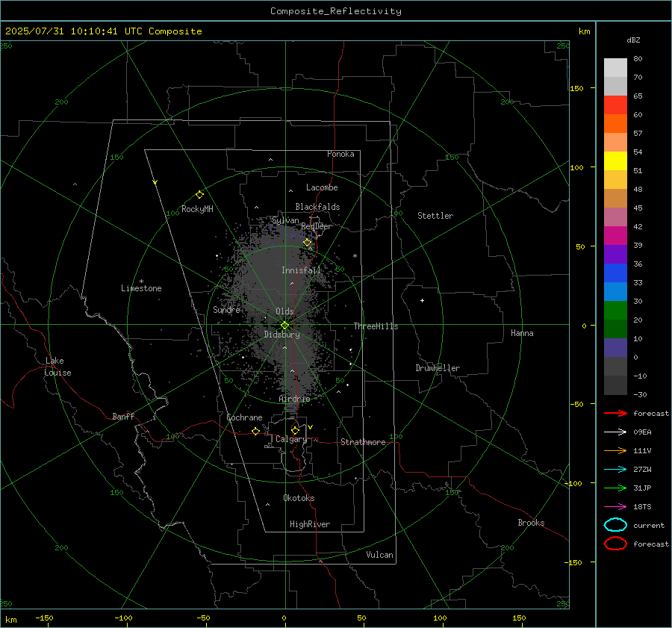Select the Innisfail label on the map
The height and width of the screenshot is (628, 672).
pos(301,270)
